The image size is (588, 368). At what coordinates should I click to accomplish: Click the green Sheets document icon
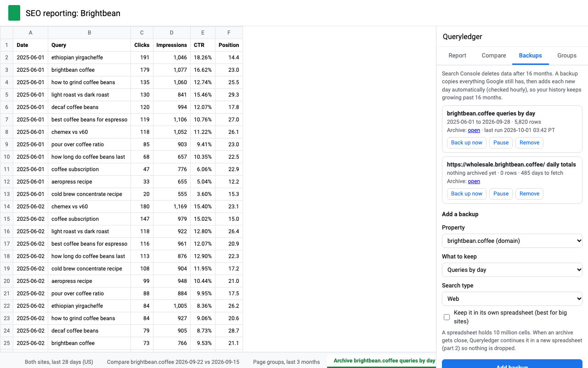pyautogui.click(x=14, y=13)
